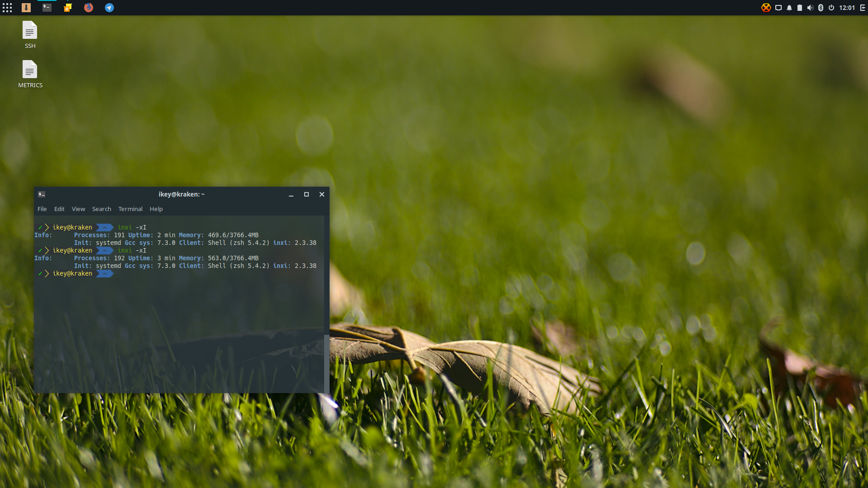Open the Terminal menu
Screen dimensions: 868x488
(130, 209)
